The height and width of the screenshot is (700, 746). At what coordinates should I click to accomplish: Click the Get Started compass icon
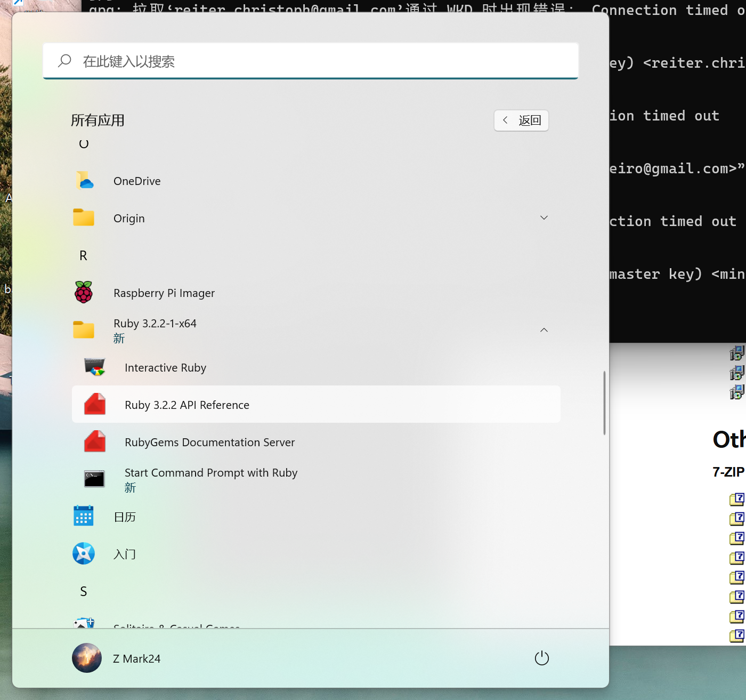[x=84, y=553]
